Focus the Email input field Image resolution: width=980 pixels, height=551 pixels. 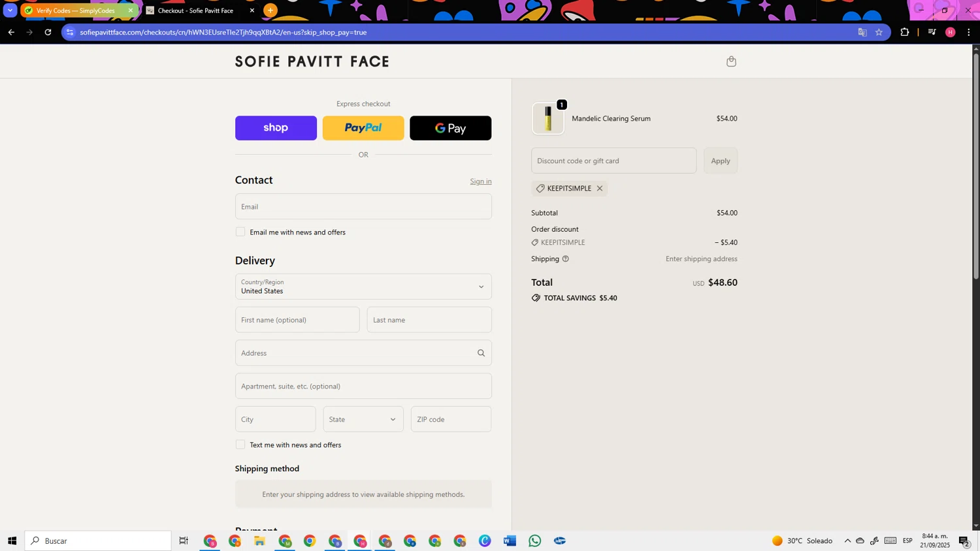click(x=363, y=206)
